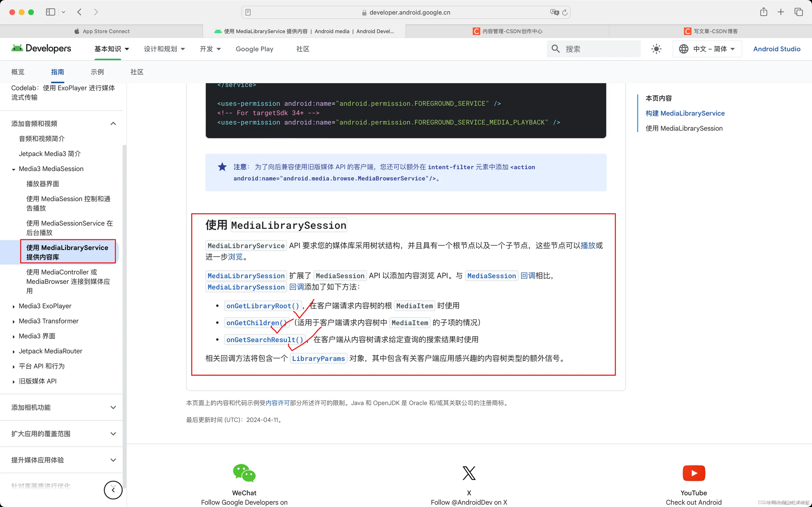Open a new tab with the plus icon

[781, 12]
